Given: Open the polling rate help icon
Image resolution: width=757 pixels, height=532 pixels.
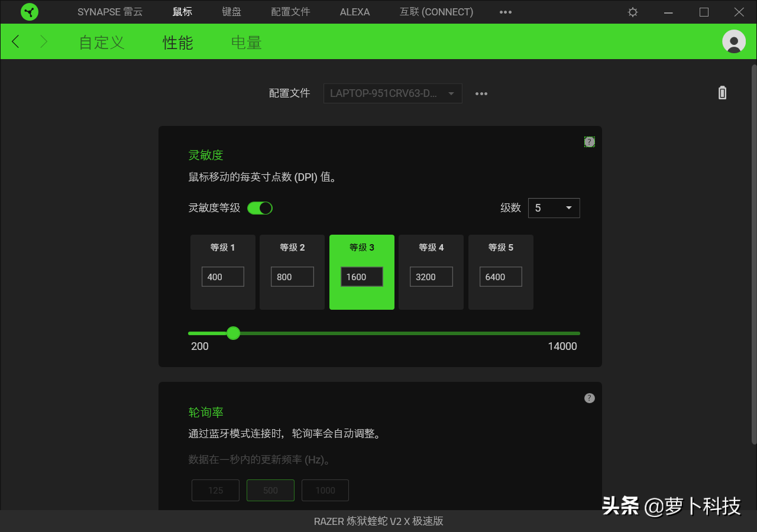Looking at the screenshot, I should click(590, 398).
